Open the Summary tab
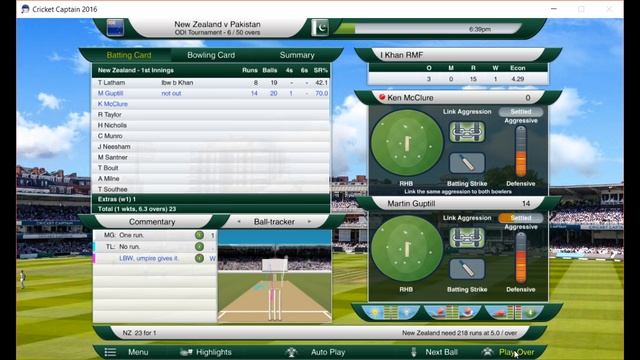The width and height of the screenshot is (640, 360). (297, 55)
